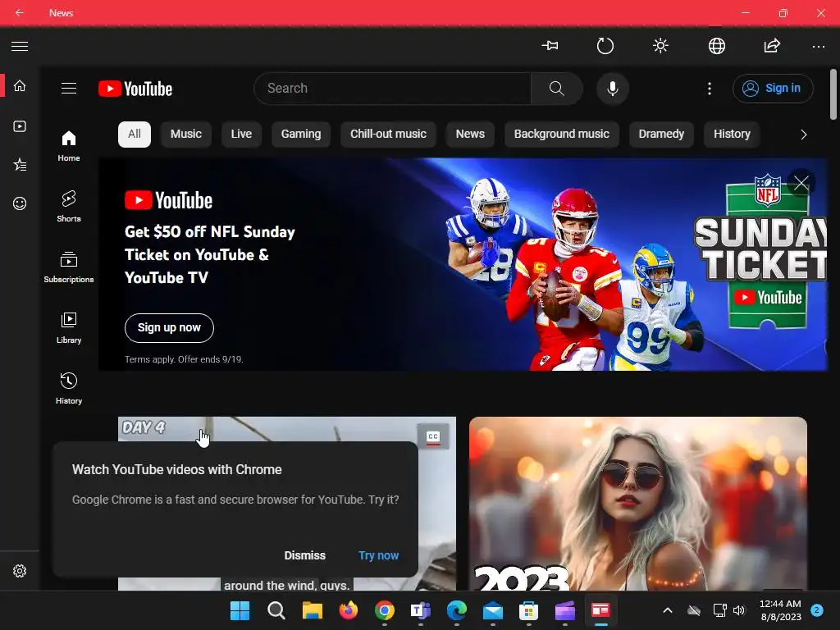Click the Sign up now button

click(x=169, y=328)
